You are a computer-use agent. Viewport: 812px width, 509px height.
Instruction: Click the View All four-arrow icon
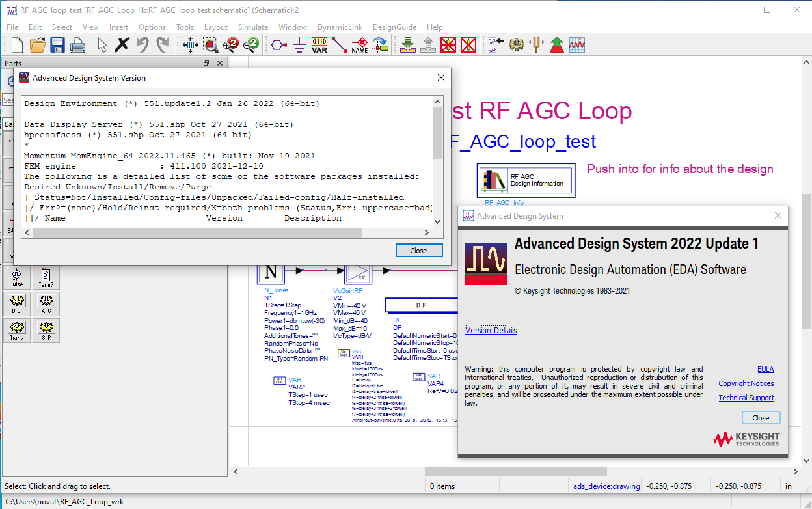(190, 45)
